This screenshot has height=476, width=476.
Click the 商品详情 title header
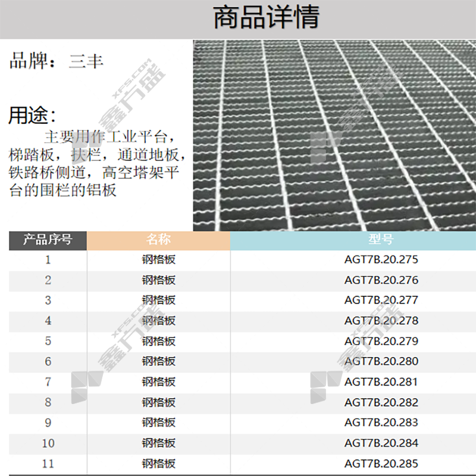point(265,18)
